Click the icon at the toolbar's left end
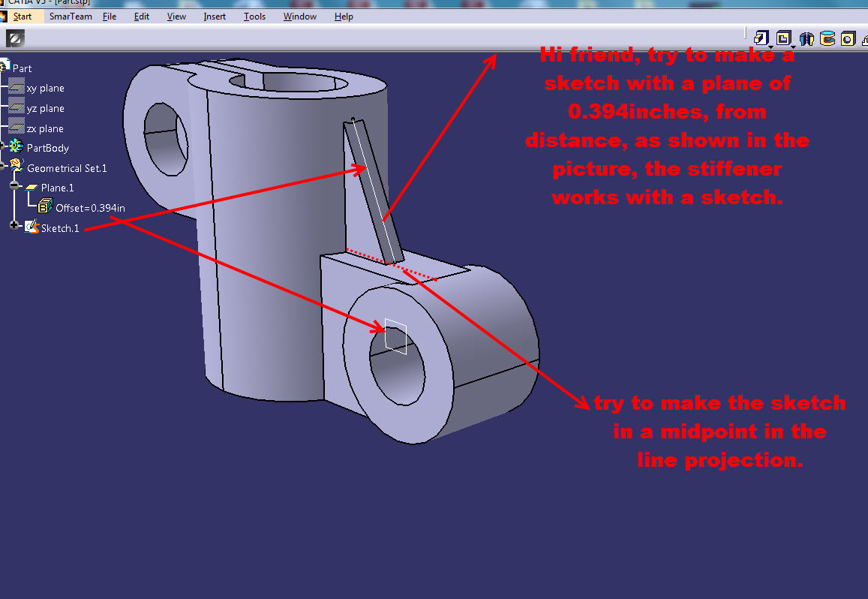The image size is (868, 599). pyautogui.click(x=15, y=38)
